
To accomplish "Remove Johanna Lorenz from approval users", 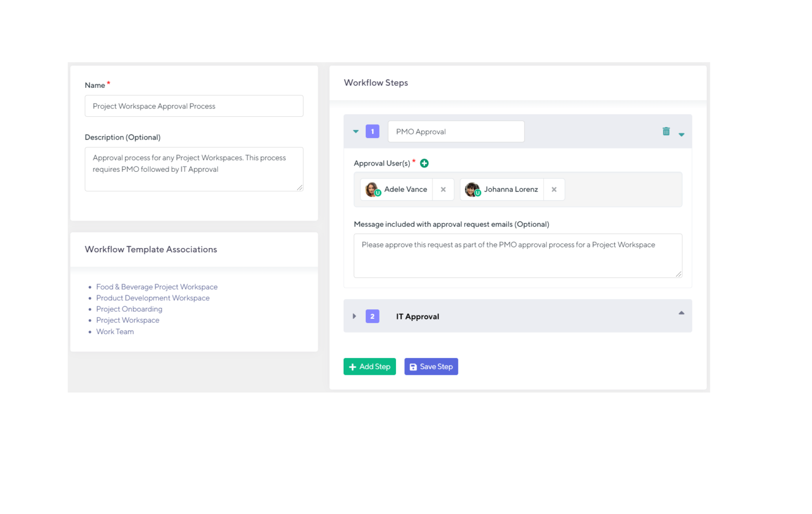I will (x=554, y=189).
